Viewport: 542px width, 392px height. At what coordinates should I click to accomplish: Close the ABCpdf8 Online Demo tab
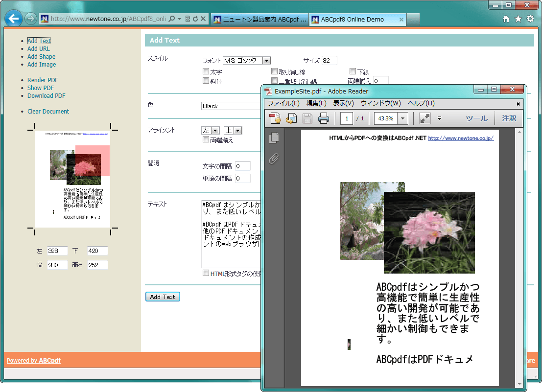point(401,20)
